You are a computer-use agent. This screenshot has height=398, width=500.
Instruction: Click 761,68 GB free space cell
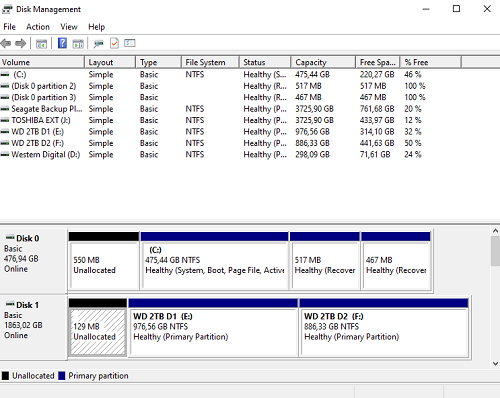coord(377,109)
